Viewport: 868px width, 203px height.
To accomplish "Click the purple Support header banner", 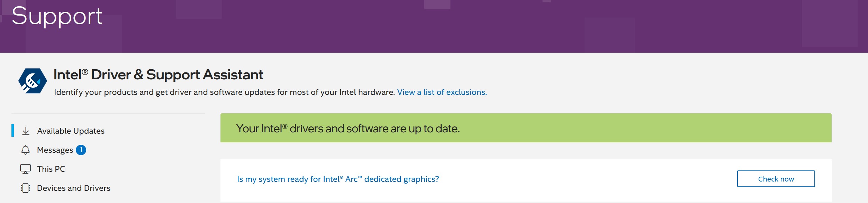I will click(x=434, y=26).
